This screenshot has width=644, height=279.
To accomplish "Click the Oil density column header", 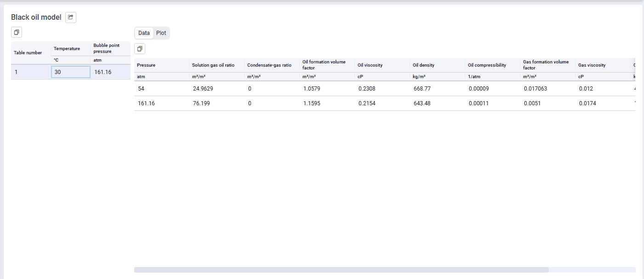I will pos(438,65).
